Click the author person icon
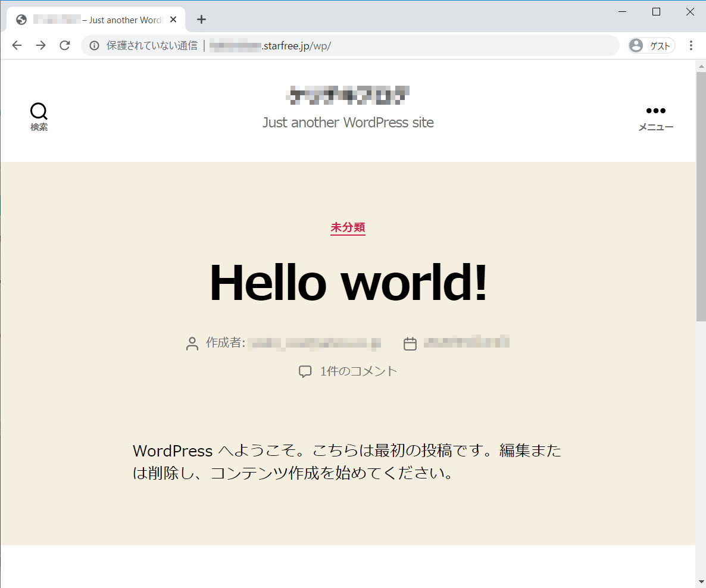The height and width of the screenshot is (588, 706). coord(192,343)
